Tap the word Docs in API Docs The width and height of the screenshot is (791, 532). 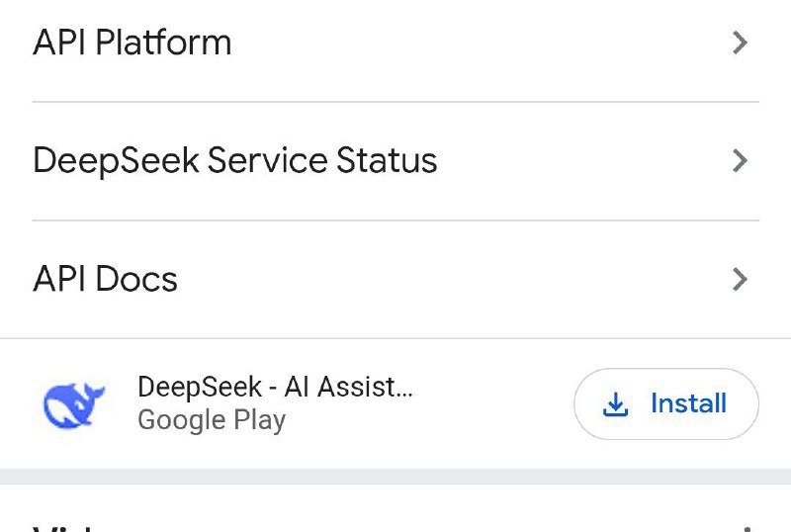pyautogui.click(x=136, y=279)
